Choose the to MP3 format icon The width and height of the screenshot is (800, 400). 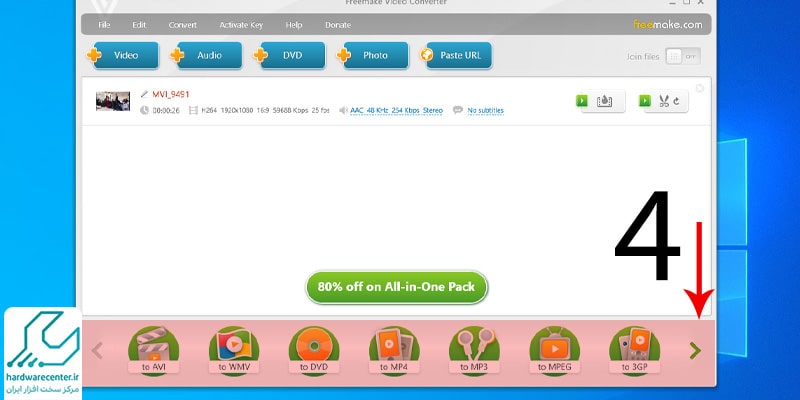click(x=474, y=352)
